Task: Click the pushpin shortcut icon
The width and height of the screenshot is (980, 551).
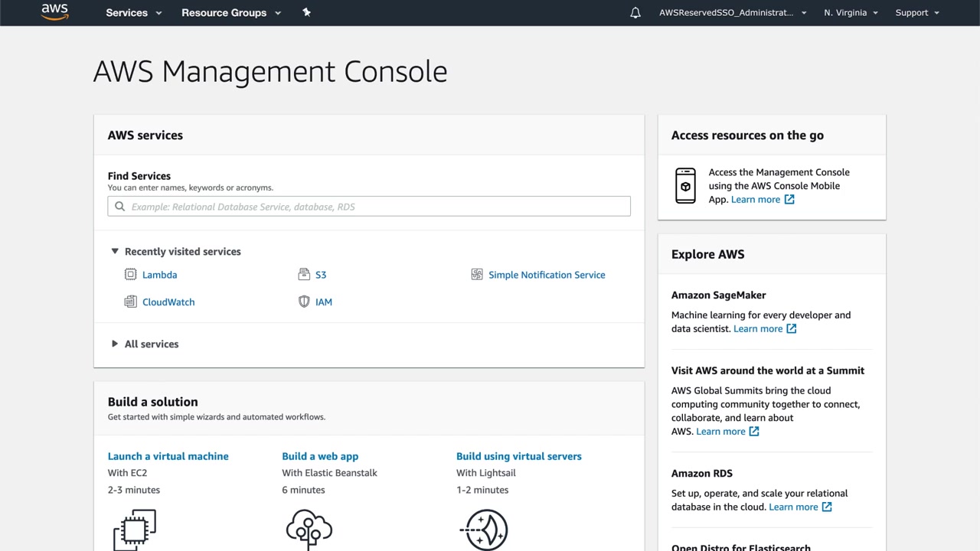Action: pos(306,12)
